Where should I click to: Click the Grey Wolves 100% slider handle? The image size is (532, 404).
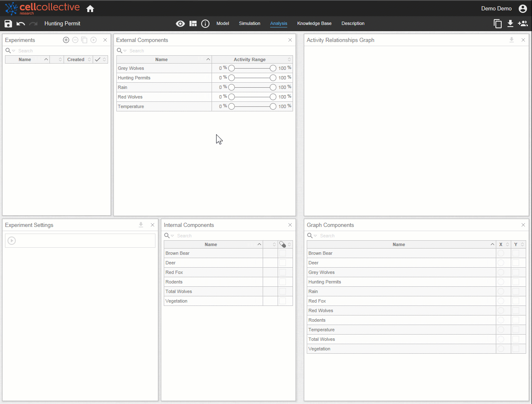(273, 68)
